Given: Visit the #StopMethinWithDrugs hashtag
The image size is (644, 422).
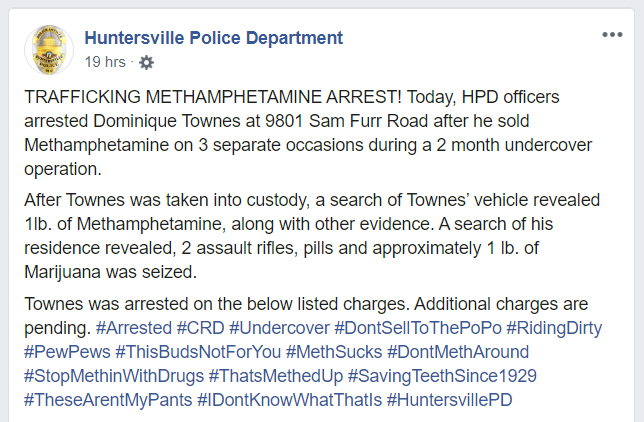Looking at the screenshot, I should 114,376.
